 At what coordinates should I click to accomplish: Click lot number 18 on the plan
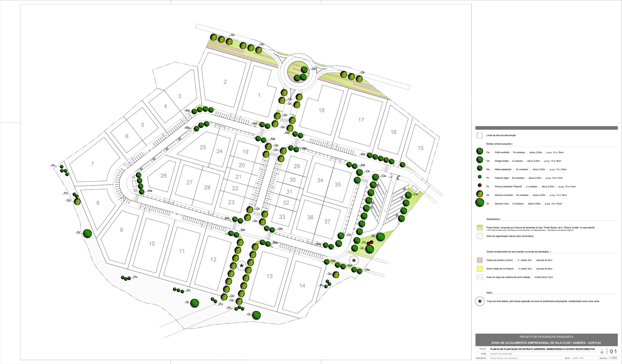point(321,110)
